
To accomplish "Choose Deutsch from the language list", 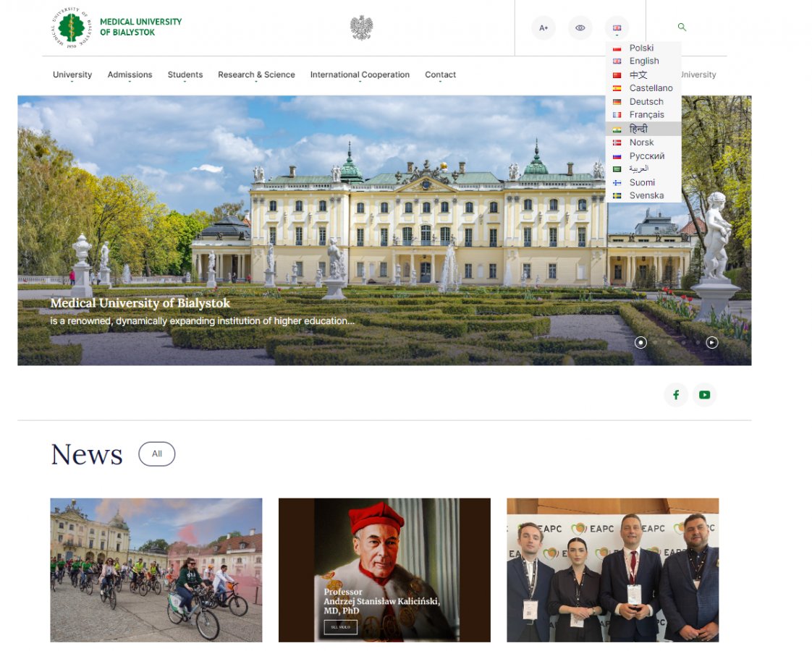I will click(646, 102).
